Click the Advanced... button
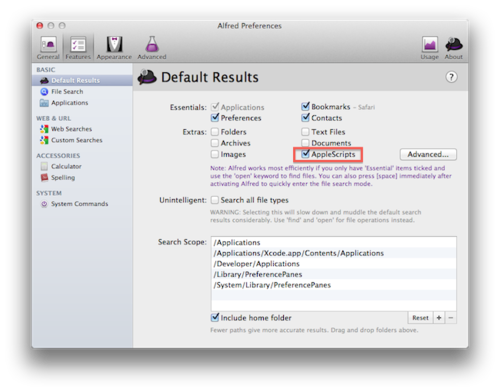 (x=428, y=154)
